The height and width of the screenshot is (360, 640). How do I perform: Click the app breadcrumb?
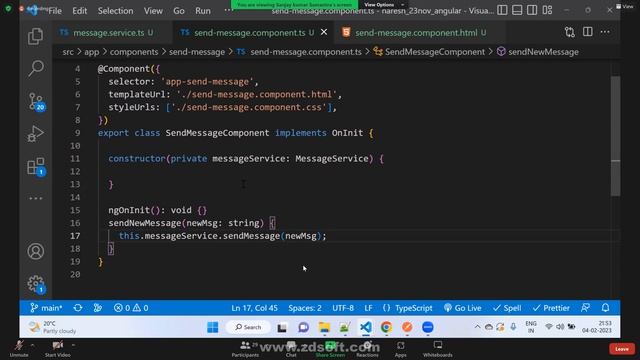(91, 52)
